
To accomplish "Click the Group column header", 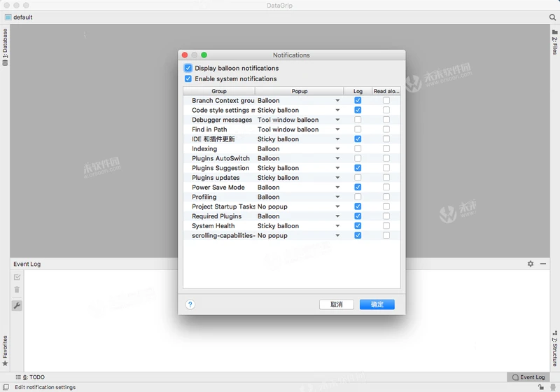I will point(219,91).
